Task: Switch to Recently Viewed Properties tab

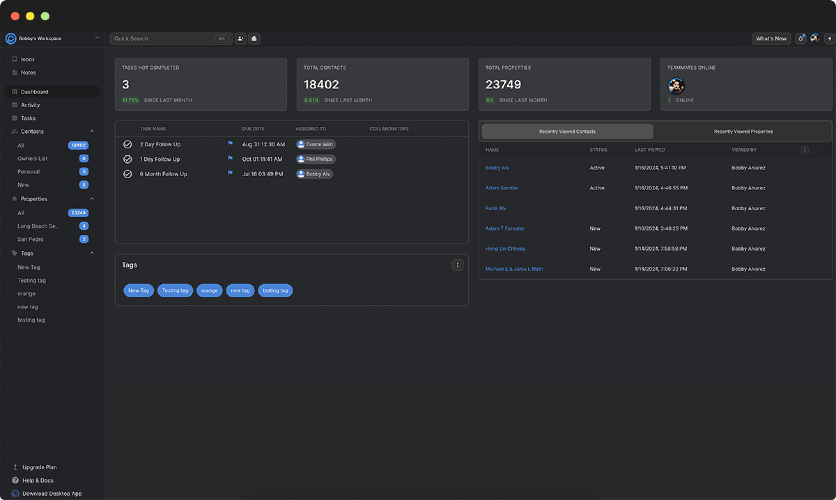Action: click(742, 131)
